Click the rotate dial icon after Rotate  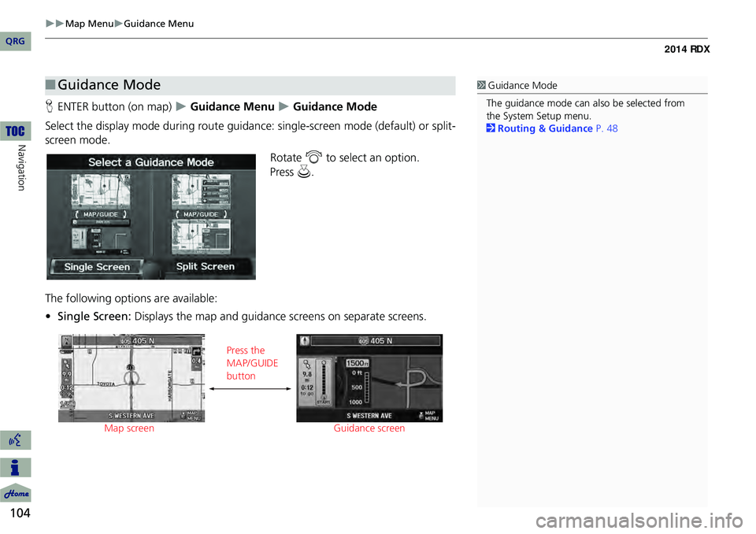[x=314, y=158]
